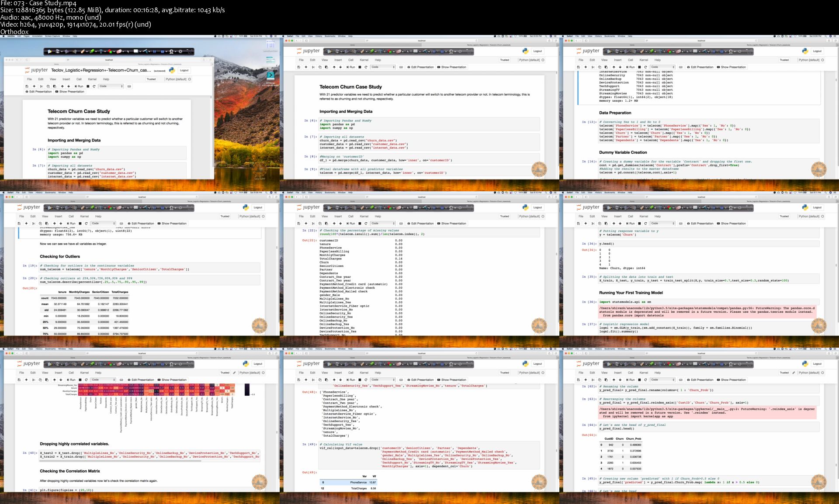
Task: Click the '0.499083' Churn_Prob value in Out[64]
Action: click(x=635, y=445)
